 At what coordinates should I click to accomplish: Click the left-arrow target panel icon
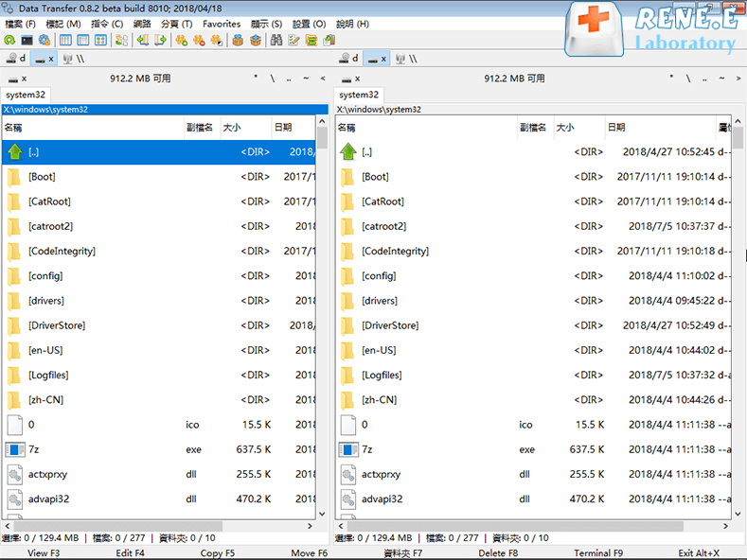(143, 41)
